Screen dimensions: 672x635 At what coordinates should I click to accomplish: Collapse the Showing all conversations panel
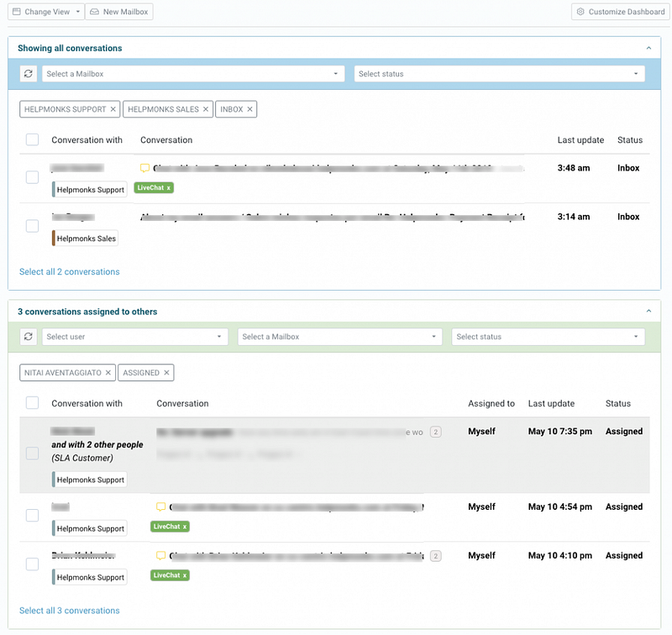pyautogui.click(x=648, y=48)
